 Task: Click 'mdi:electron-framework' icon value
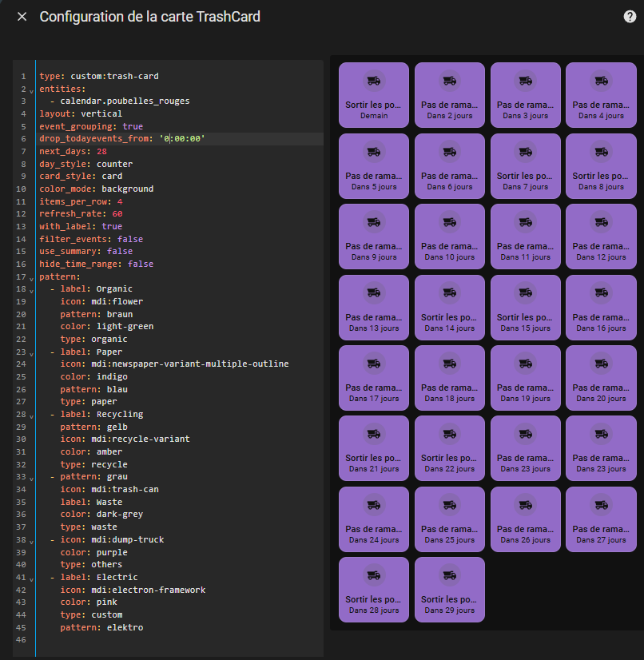(x=149, y=590)
